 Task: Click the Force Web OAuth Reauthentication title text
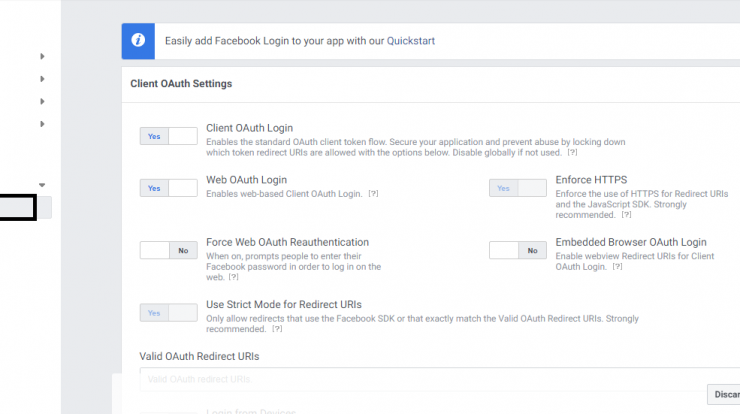click(287, 242)
